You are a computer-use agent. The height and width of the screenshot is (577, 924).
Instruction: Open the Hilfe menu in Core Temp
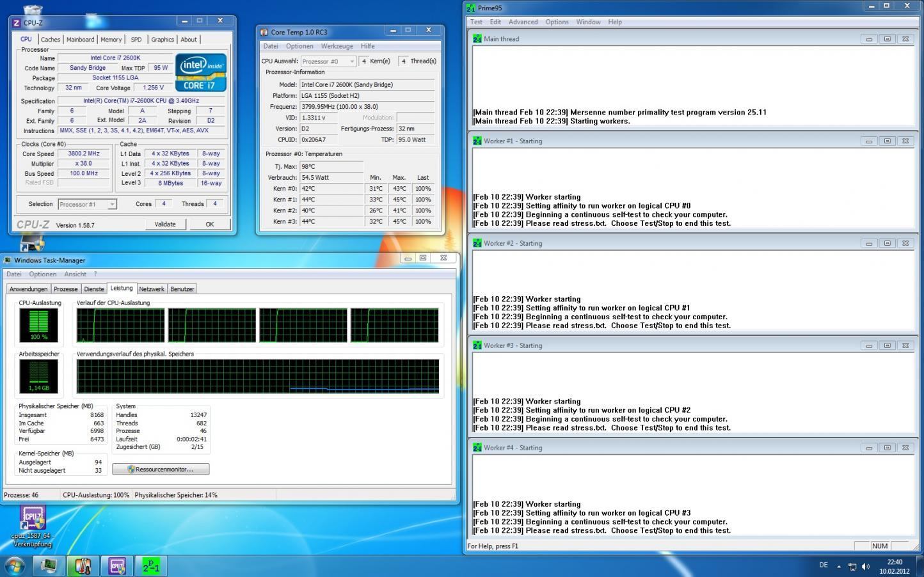click(368, 46)
